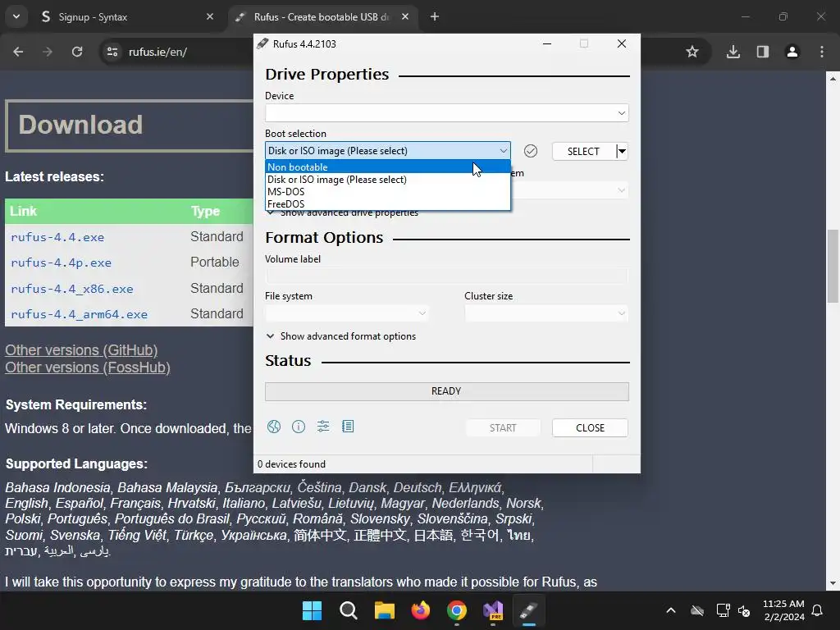This screenshot has width=840, height=630.
Task: Choose MS-DOS boot selection option
Action: pyautogui.click(x=388, y=192)
